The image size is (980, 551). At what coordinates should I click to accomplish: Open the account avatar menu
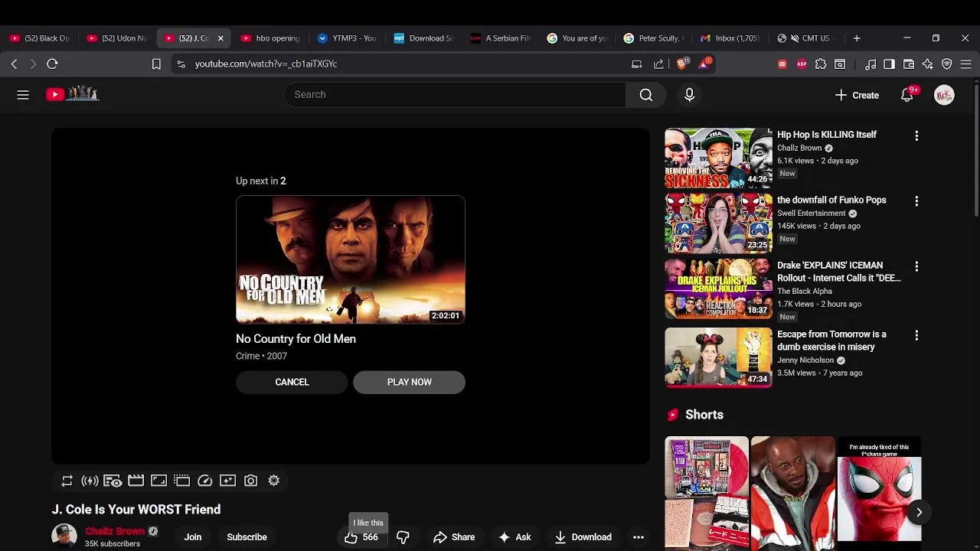pyautogui.click(x=944, y=95)
